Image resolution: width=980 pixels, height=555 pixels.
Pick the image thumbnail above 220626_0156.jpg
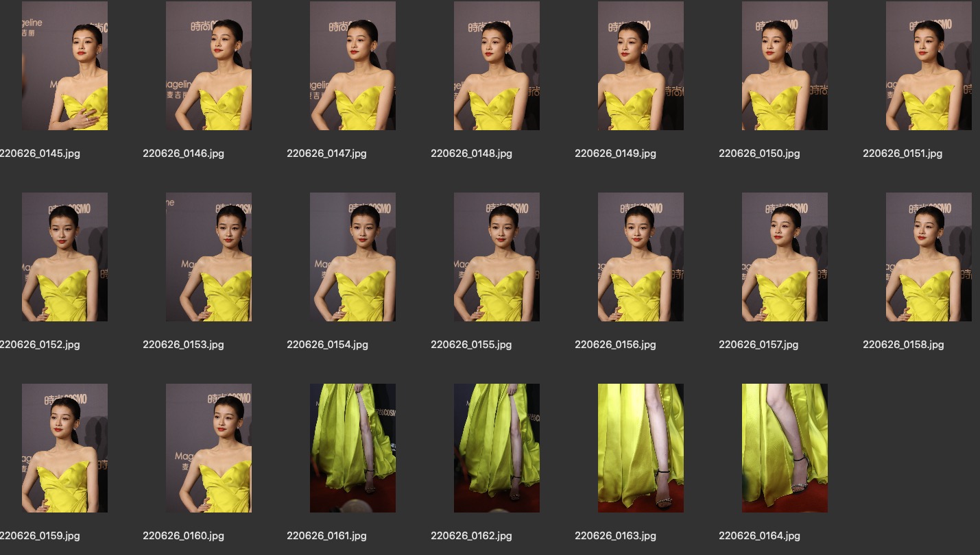[641, 257]
